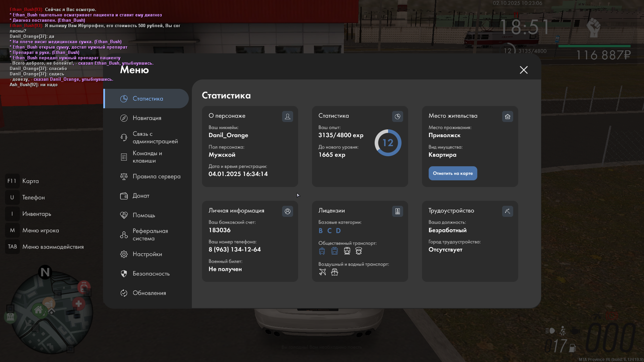Click the boat license icon

click(334, 272)
